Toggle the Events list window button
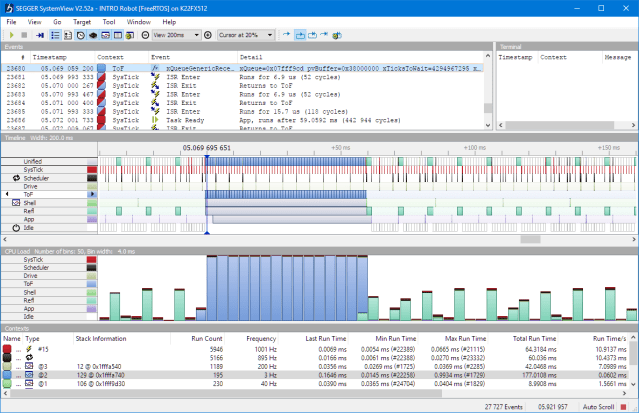 click(53, 34)
